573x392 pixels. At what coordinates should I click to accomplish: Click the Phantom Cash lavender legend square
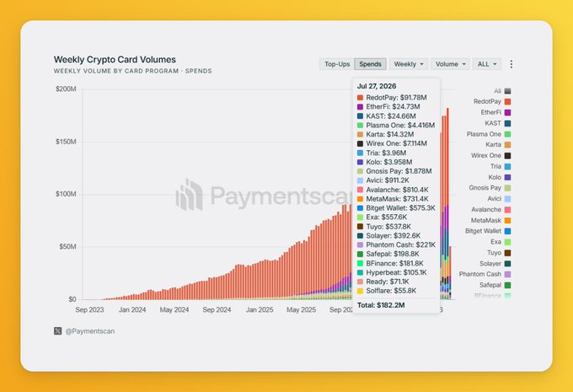pyautogui.click(x=507, y=274)
